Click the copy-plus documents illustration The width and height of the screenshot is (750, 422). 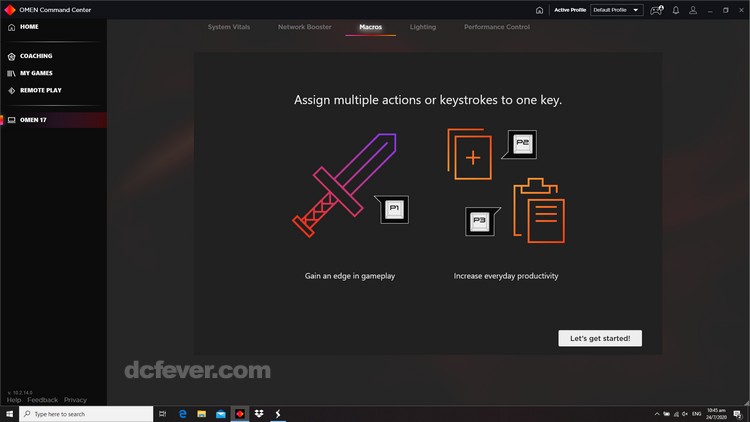[469, 154]
